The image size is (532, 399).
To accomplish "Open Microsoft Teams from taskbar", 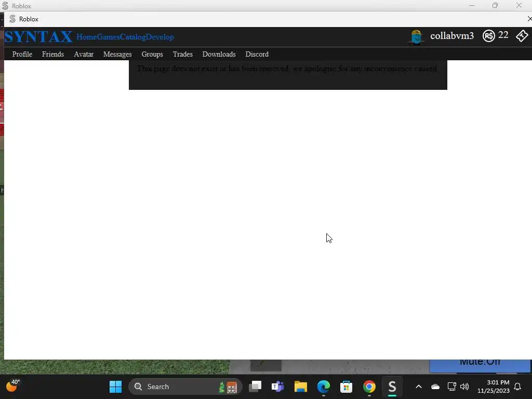I will pos(278,387).
